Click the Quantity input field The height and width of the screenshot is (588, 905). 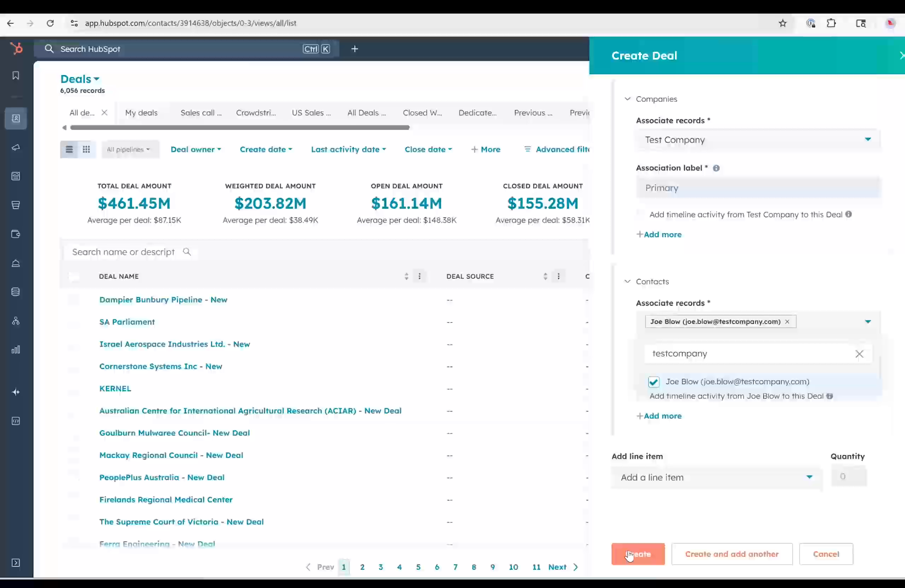[849, 477]
